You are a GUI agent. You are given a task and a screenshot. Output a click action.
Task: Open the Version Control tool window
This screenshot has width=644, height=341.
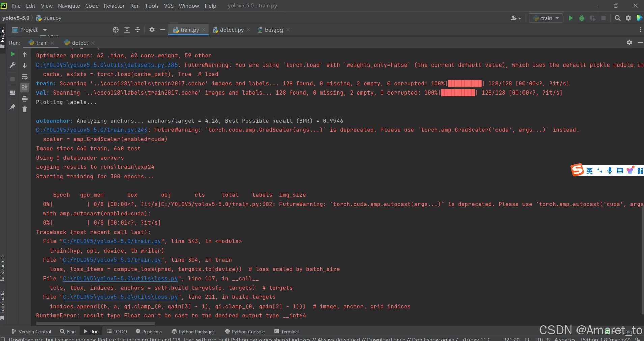click(x=31, y=332)
